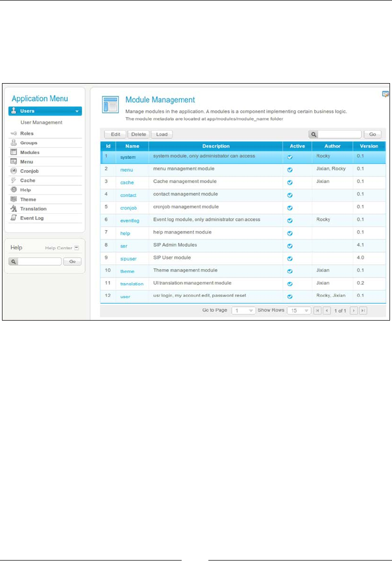Click the Module Management page icon

(x=110, y=104)
